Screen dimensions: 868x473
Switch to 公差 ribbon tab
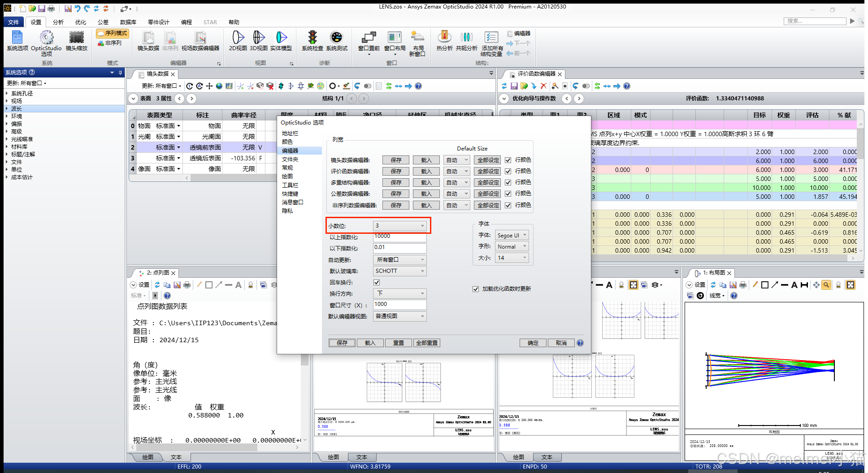pyautogui.click(x=103, y=22)
